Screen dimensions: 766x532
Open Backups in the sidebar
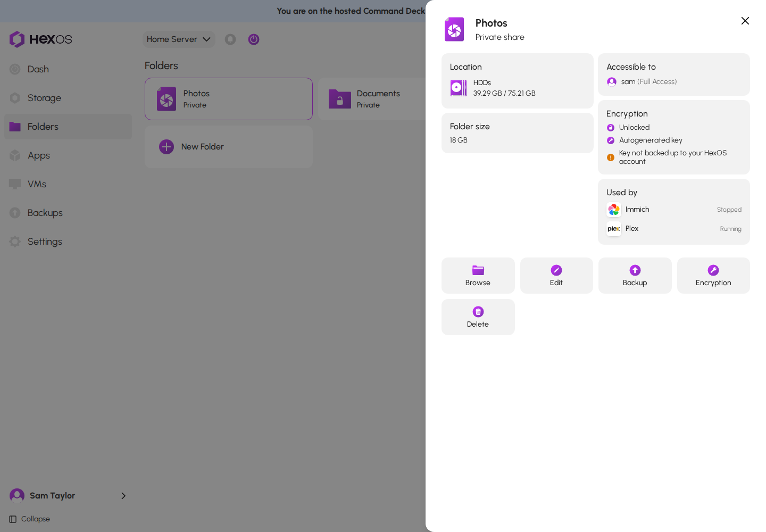pyautogui.click(x=68, y=213)
